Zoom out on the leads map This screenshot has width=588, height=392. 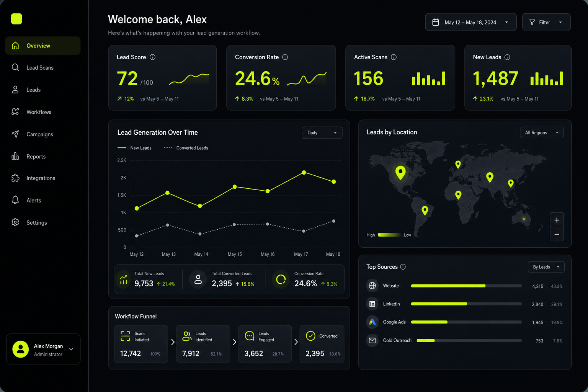(557, 234)
